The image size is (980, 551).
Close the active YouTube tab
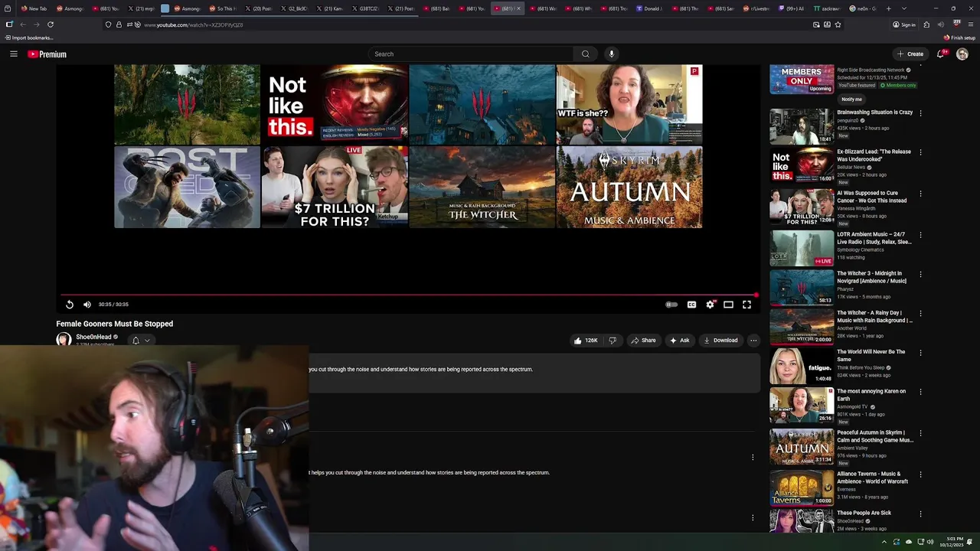point(518,8)
